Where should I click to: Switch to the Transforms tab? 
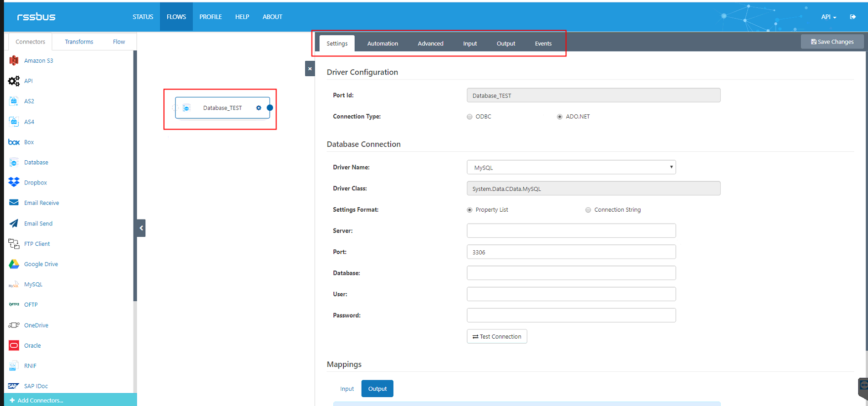coord(79,42)
